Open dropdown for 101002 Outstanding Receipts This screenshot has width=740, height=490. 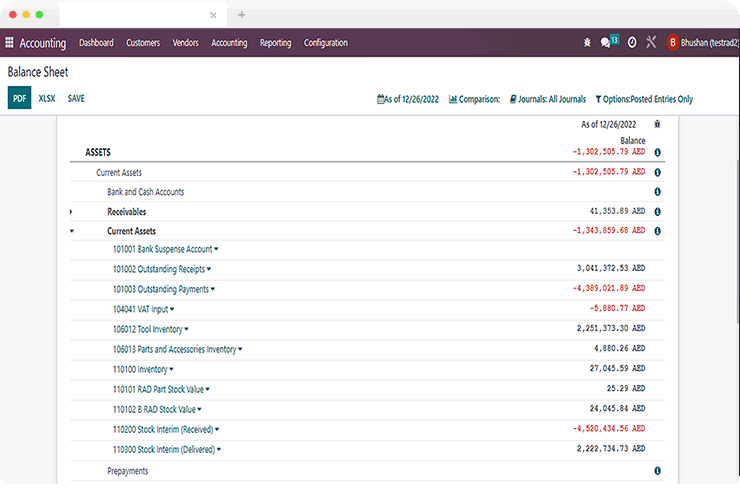tap(209, 269)
